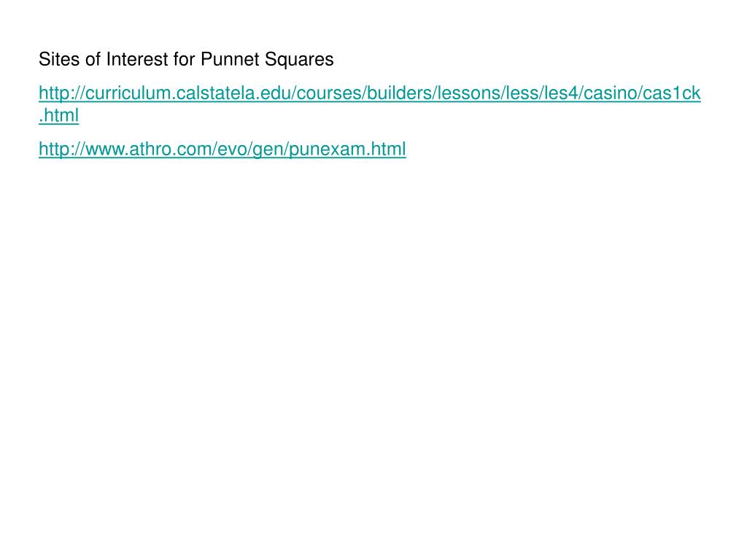Click the word "Punnet" in the heading
Image resolution: width=747 pixels, height=560 pixels.
pyautogui.click(x=230, y=60)
